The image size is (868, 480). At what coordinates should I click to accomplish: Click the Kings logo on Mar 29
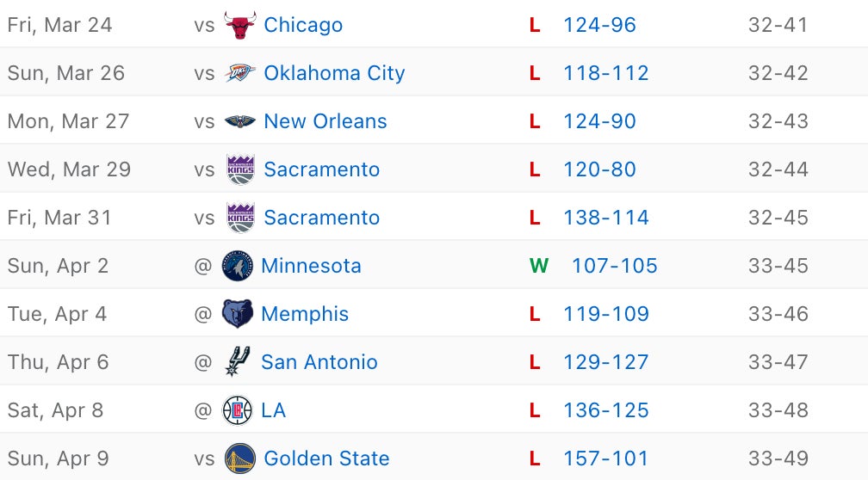[240, 169]
